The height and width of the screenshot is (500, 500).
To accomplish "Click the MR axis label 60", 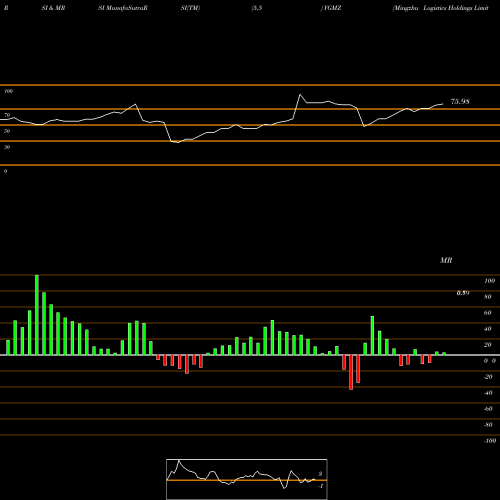I will pyautogui.click(x=488, y=313).
